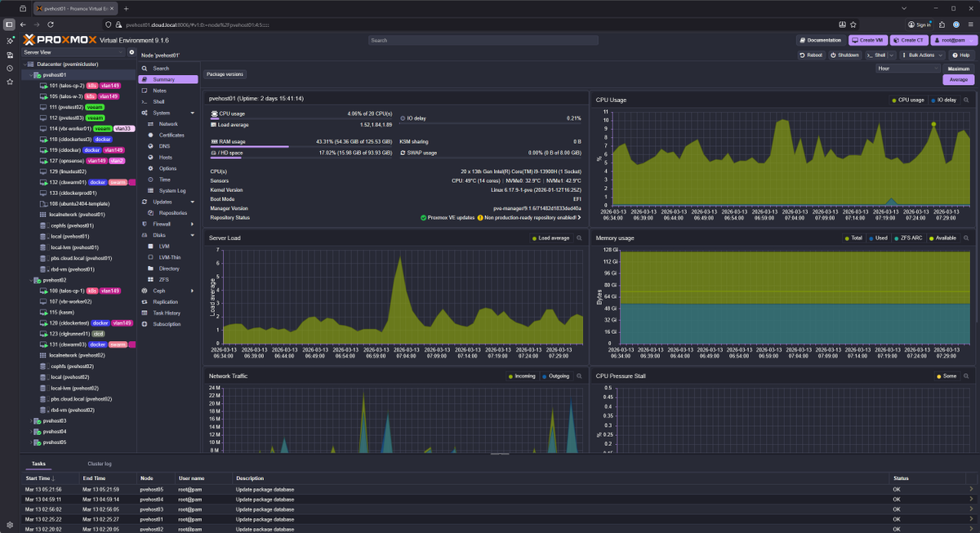Collapse the pvehost01 node in tree
The height and width of the screenshot is (533, 980).
[x=31, y=74]
